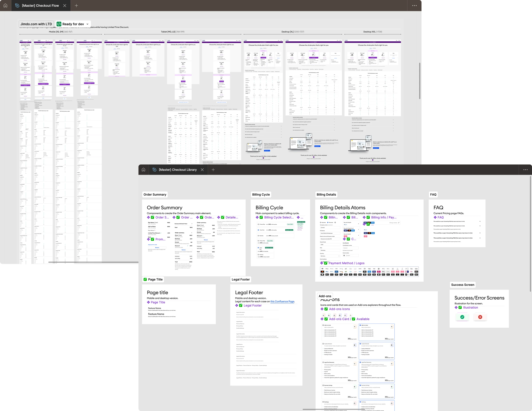Select component icon beside Illustration label
Screen dimensions: 532x411
click(456, 307)
